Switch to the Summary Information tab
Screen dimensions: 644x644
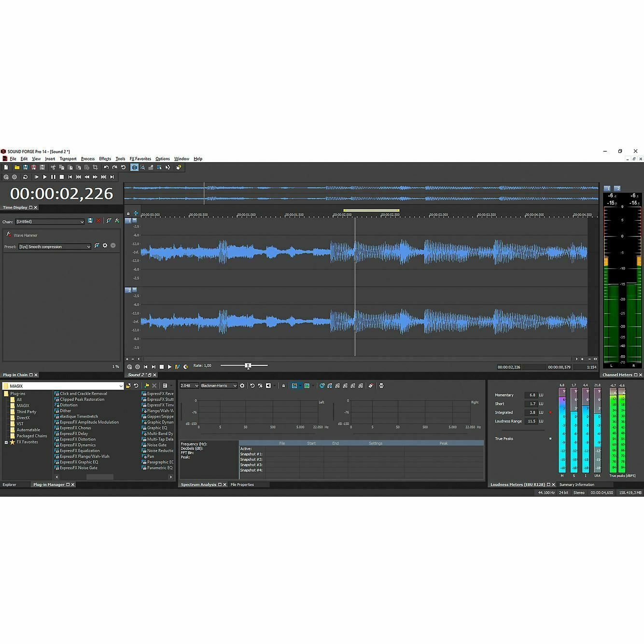pyautogui.click(x=577, y=485)
